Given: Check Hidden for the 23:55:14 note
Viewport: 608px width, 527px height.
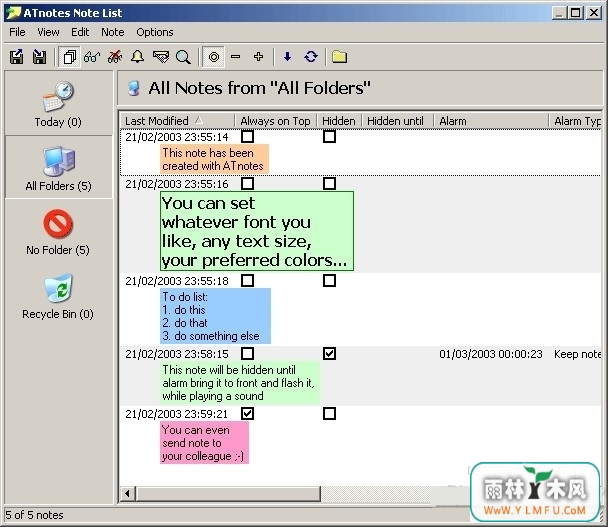Looking at the screenshot, I should 329,137.
